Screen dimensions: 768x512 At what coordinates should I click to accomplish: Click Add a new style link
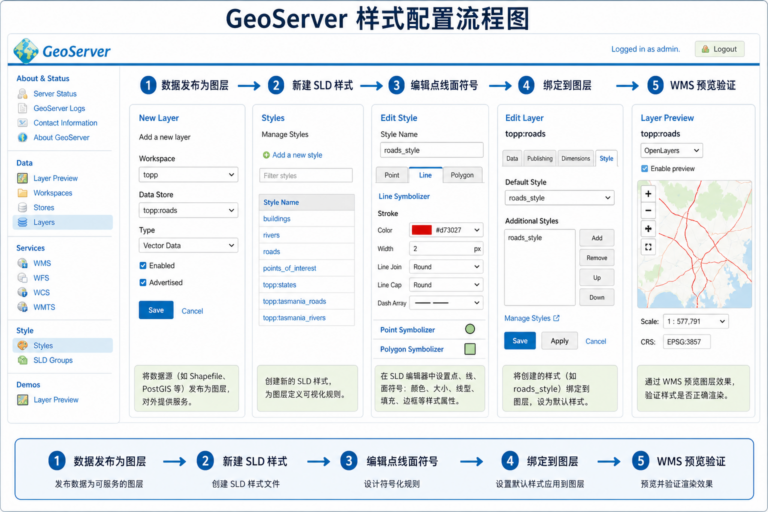[x=297, y=155]
